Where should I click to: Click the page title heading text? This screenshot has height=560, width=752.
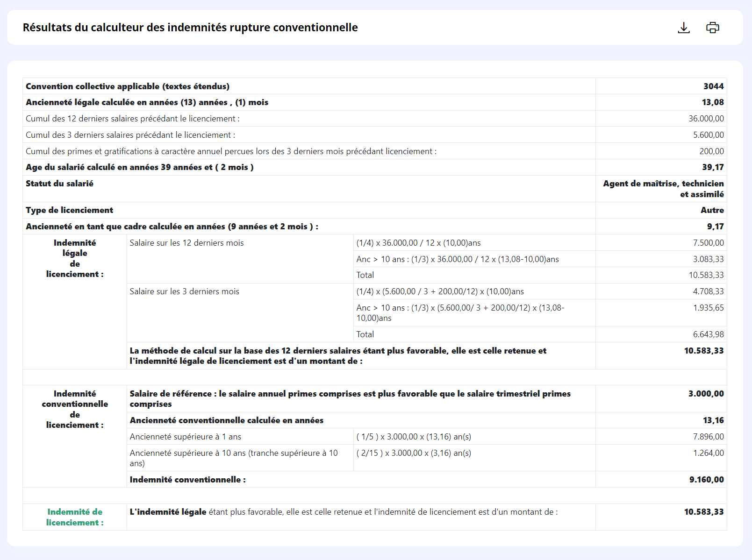tap(190, 28)
